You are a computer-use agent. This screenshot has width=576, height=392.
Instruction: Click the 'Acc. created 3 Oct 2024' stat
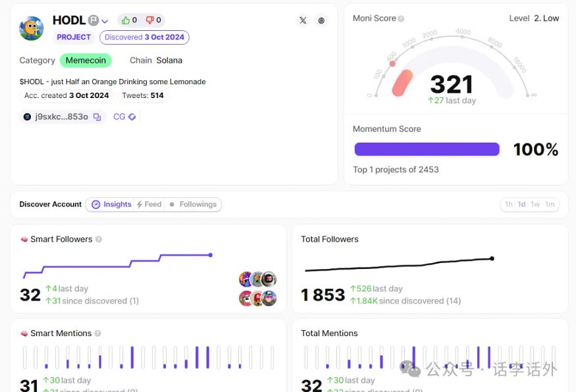pos(66,95)
